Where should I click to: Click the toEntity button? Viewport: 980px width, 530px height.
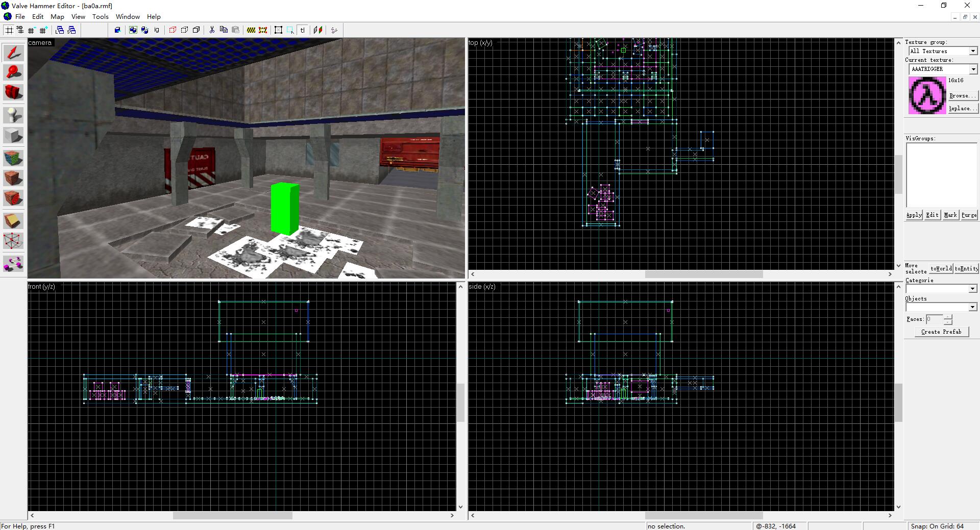point(966,268)
